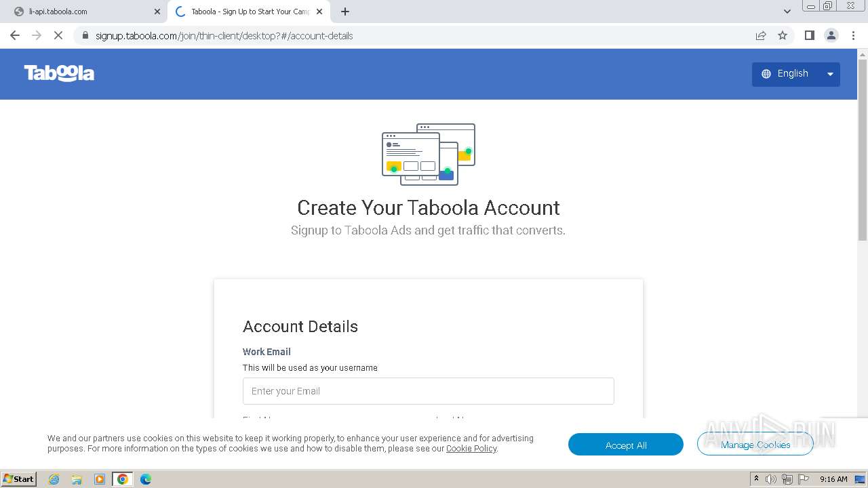Go back in browser history
Viewport: 868px width, 488px height.
click(15, 35)
